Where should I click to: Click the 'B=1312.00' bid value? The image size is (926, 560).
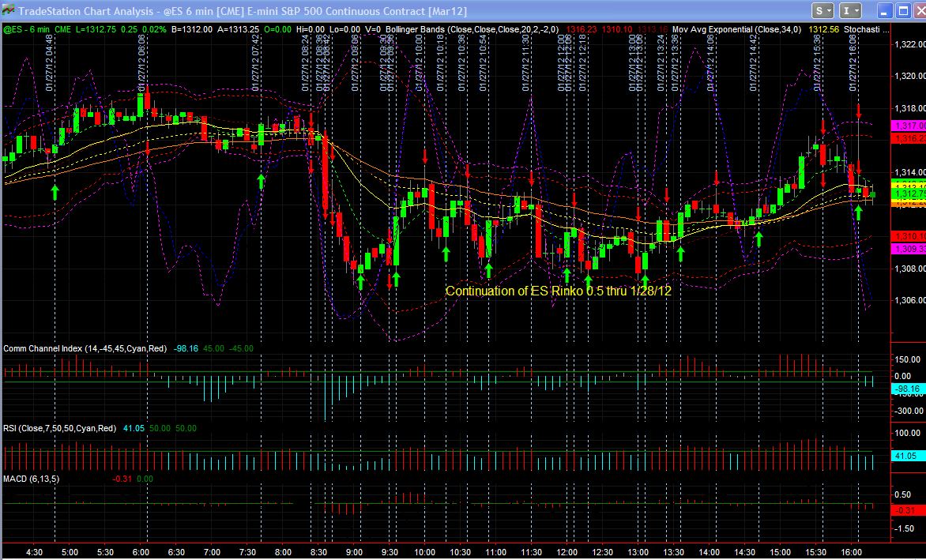[x=192, y=29]
